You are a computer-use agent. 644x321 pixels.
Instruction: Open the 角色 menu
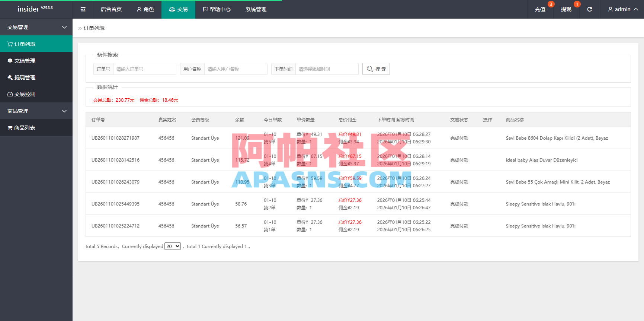[x=145, y=9]
